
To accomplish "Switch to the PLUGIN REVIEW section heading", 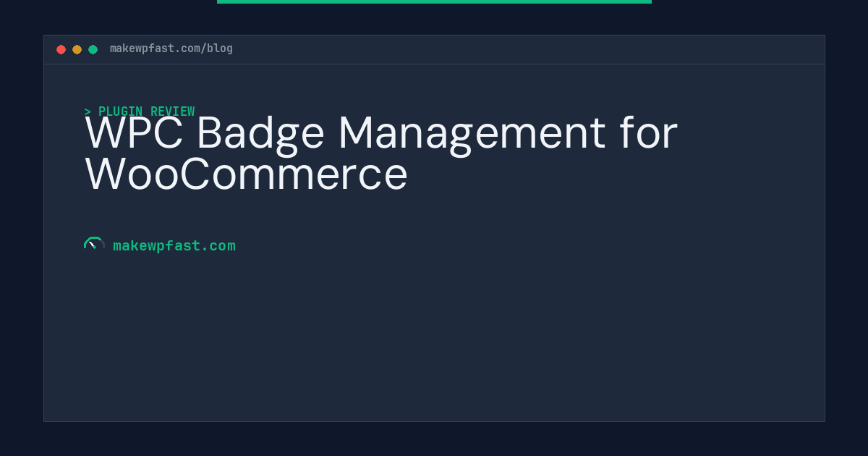I will (x=147, y=111).
